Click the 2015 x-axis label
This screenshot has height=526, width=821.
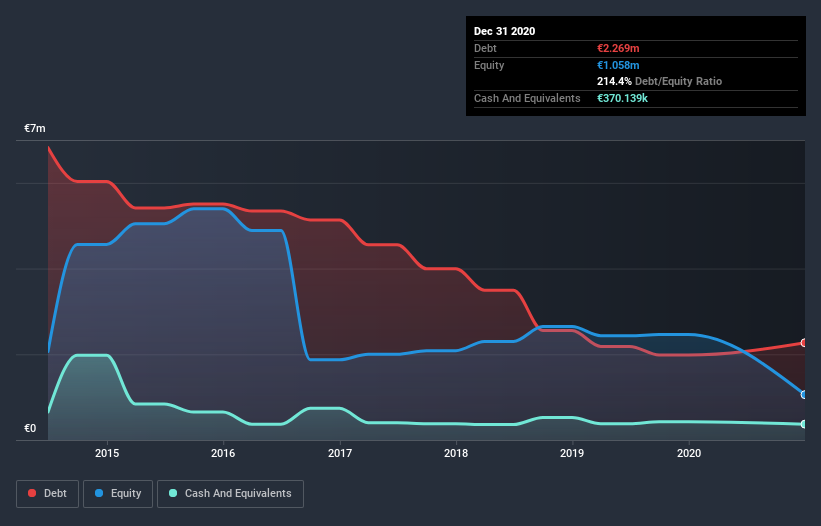click(107, 453)
